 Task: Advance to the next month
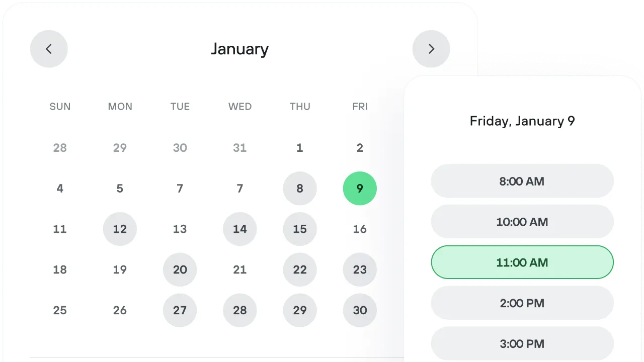pyautogui.click(x=431, y=49)
